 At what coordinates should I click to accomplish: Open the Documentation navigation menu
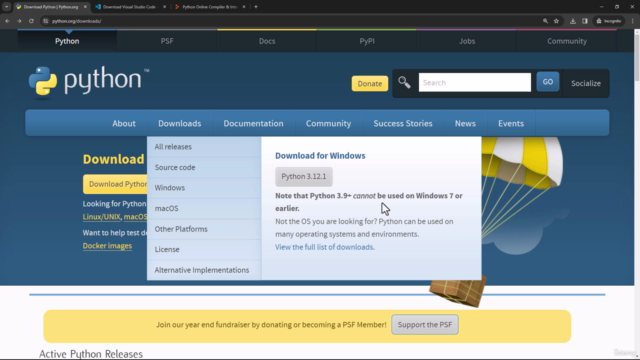(x=253, y=123)
